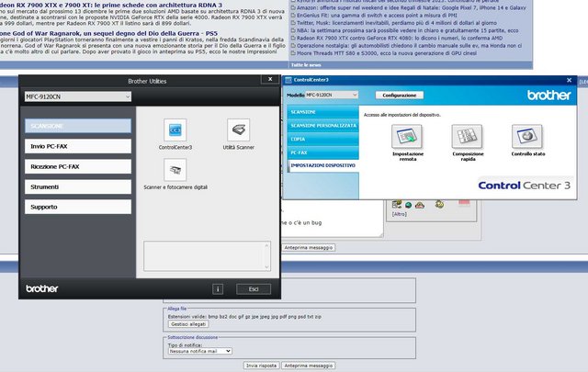Open the EnGenius Fit switch news item
The image size is (588, 372).
coord(377,16)
